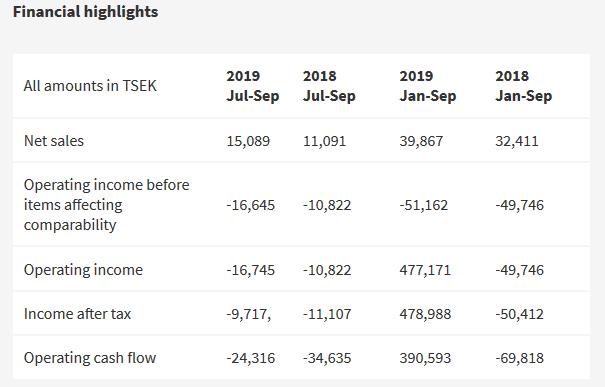Screen dimensions: 605x387
Task: Click Net sales value 15,089
Action: [x=248, y=141]
